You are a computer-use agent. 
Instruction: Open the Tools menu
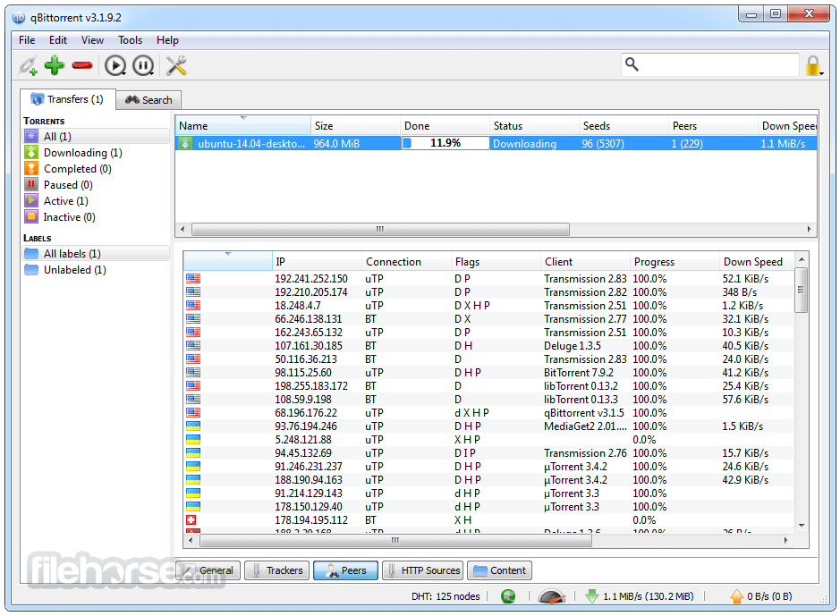(x=131, y=40)
